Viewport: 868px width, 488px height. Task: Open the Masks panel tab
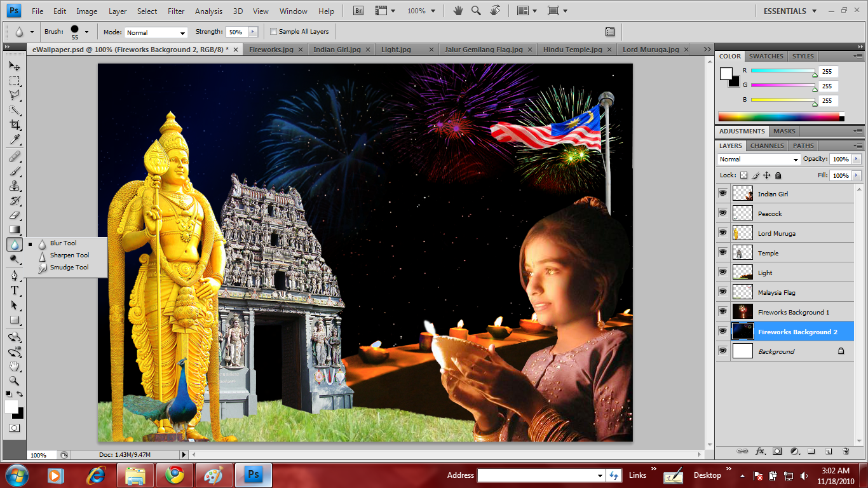(784, 131)
